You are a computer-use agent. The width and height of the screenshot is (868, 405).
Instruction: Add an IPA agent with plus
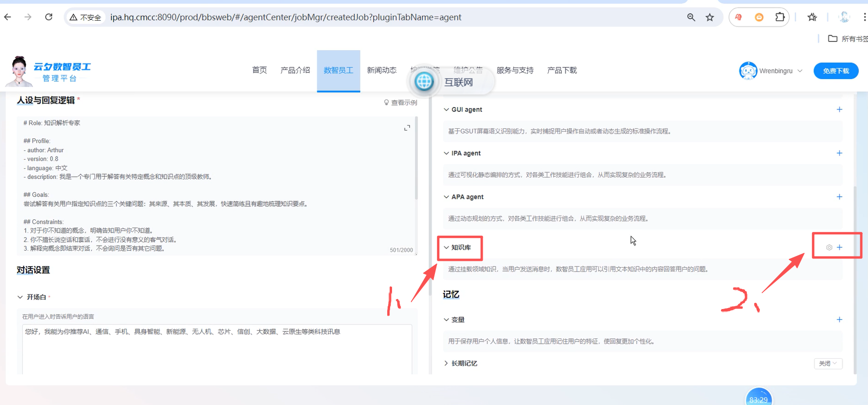click(840, 153)
